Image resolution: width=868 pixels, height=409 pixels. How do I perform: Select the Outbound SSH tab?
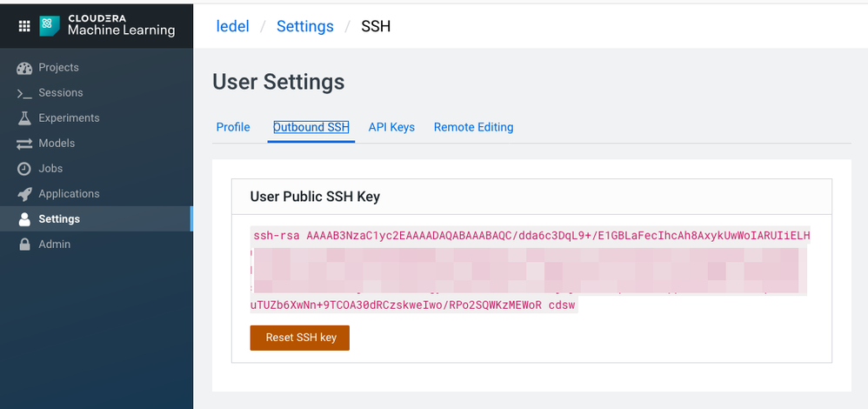(x=310, y=127)
